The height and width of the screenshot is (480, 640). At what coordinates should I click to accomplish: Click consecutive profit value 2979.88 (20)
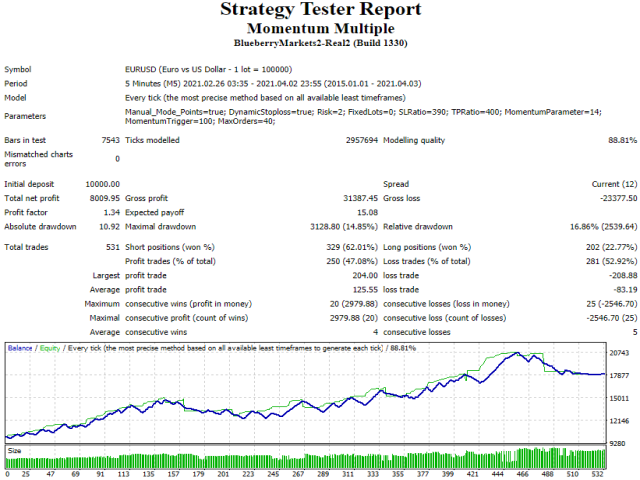[x=354, y=318]
